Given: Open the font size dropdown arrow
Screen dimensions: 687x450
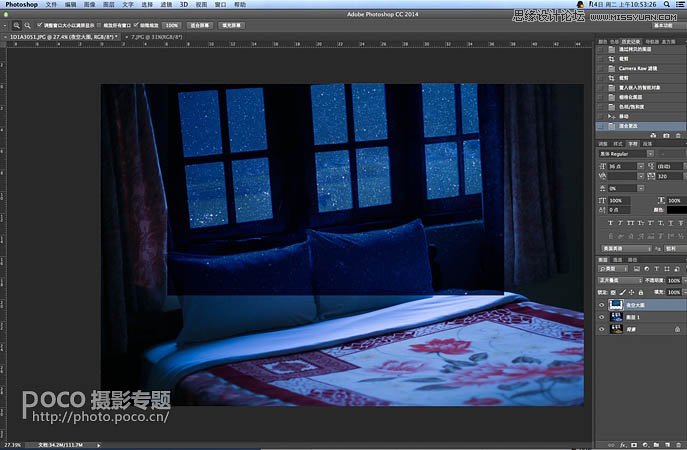Looking at the screenshot, I should 641,166.
